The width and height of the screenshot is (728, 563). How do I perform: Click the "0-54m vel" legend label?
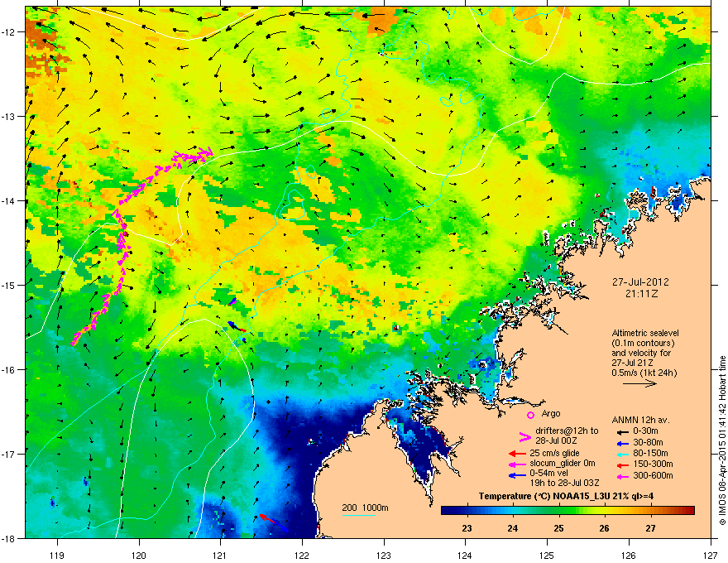point(548,473)
